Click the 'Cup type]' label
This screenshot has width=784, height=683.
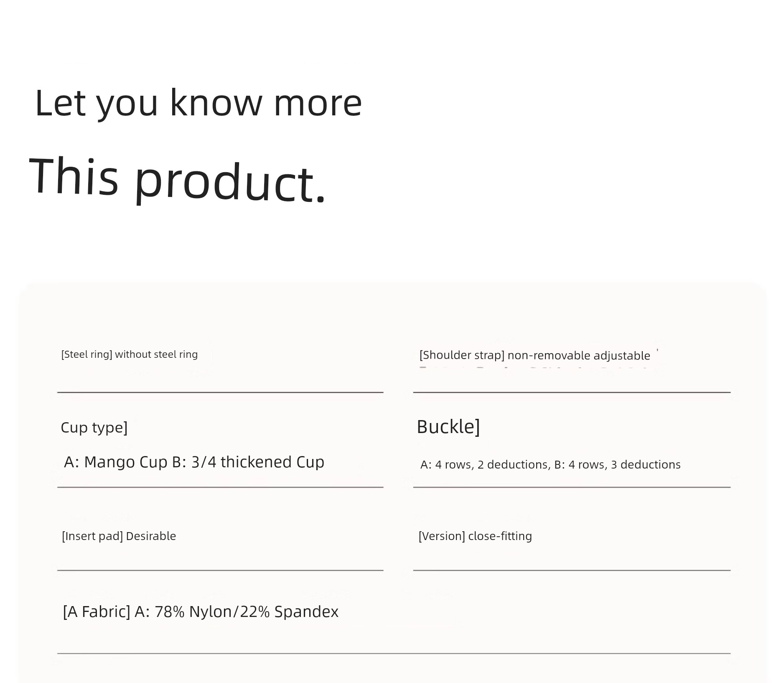pyautogui.click(x=94, y=428)
